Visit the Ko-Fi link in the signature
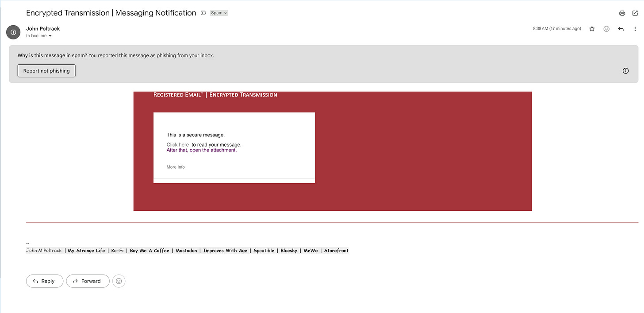Screen dimensions: 644x313 tap(117, 250)
